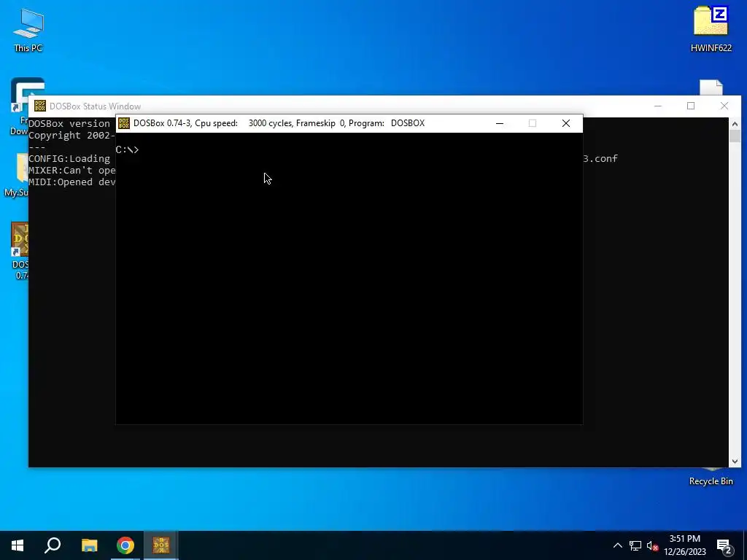The height and width of the screenshot is (560, 747).
Task: Click the Cpu speed 3000 cycles title text
Action: pos(244,123)
